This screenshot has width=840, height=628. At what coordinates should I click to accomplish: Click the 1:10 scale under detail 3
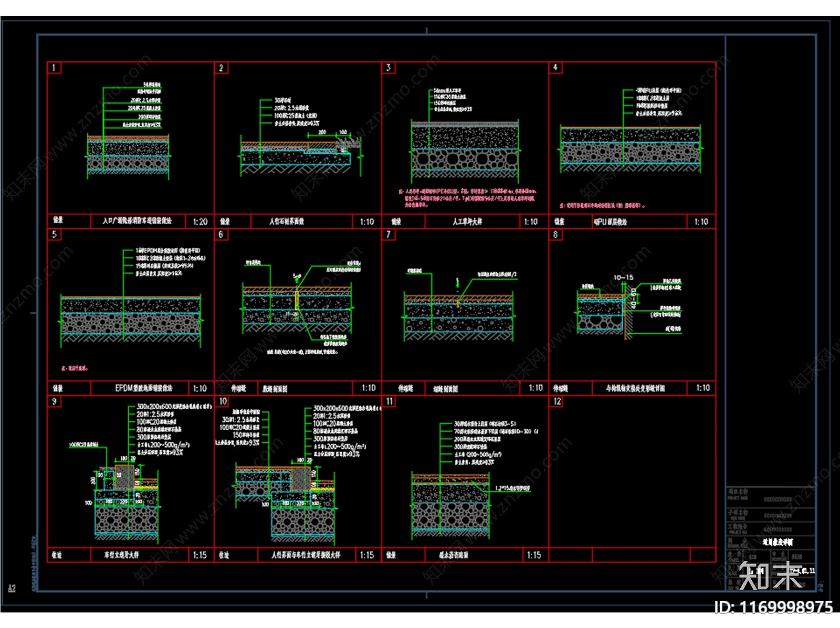coord(531,222)
